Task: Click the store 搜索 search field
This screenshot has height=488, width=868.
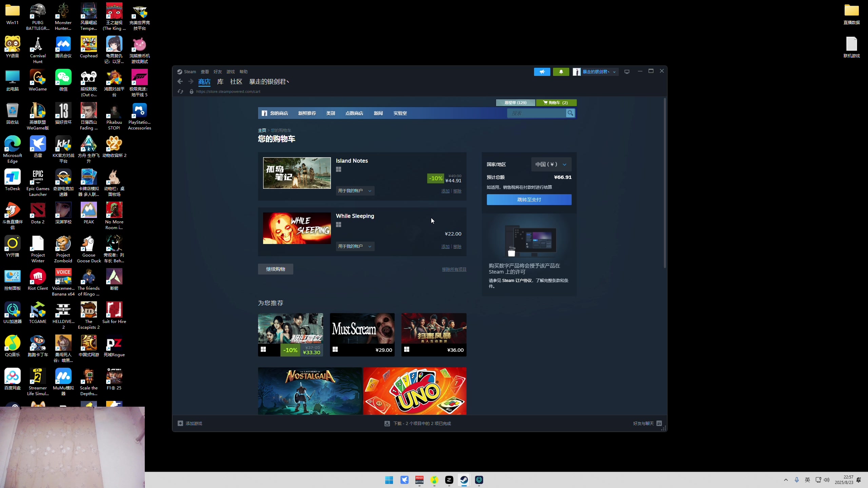Action: [x=536, y=113]
